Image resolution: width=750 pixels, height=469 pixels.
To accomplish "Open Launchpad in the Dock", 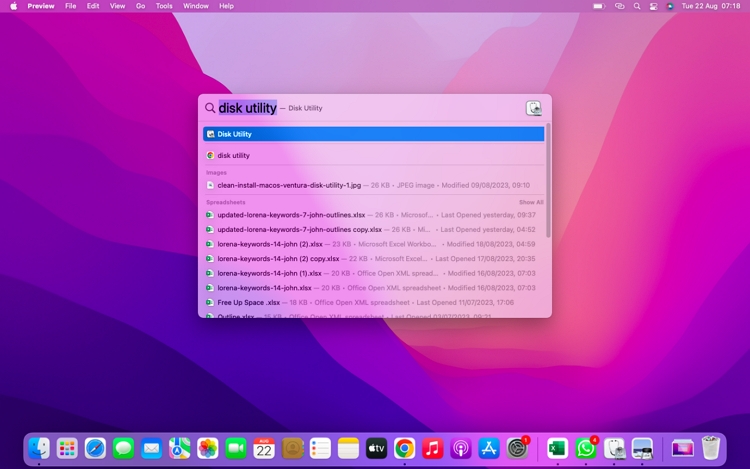I will pos(67,448).
